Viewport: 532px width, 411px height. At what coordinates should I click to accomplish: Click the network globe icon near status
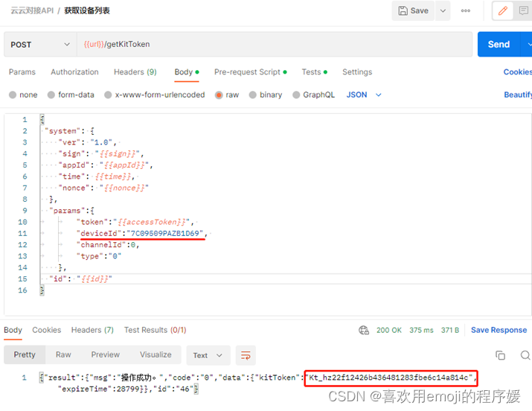[364, 330]
